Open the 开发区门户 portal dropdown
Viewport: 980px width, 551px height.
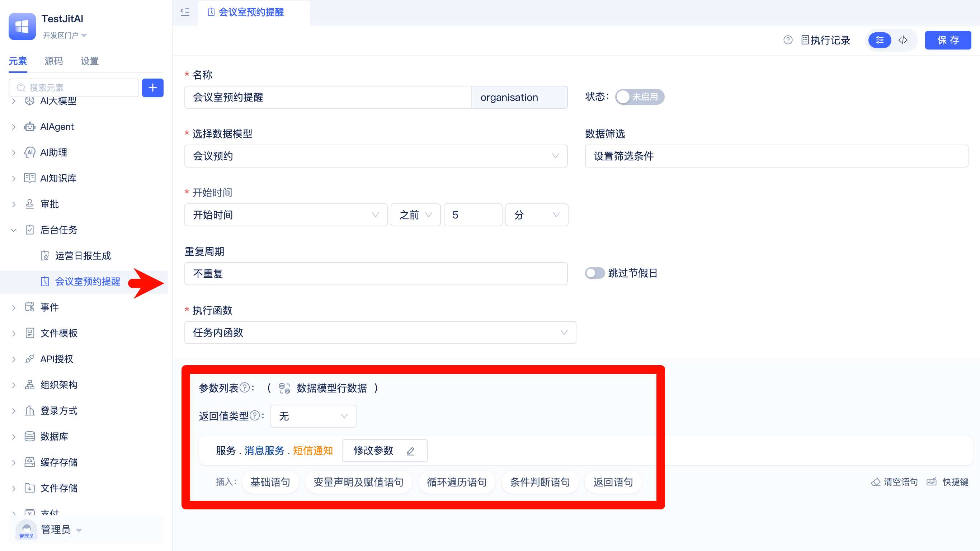tap(65, 36)
